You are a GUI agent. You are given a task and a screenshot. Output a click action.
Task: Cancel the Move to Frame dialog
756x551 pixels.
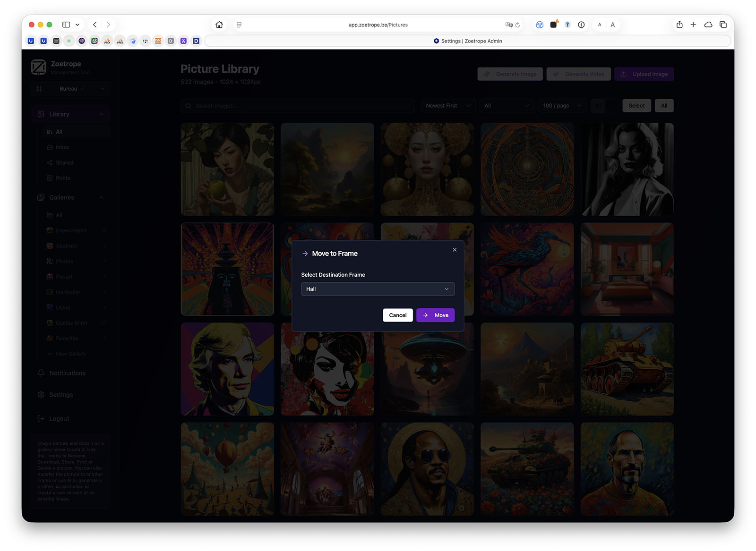(397, 315)
